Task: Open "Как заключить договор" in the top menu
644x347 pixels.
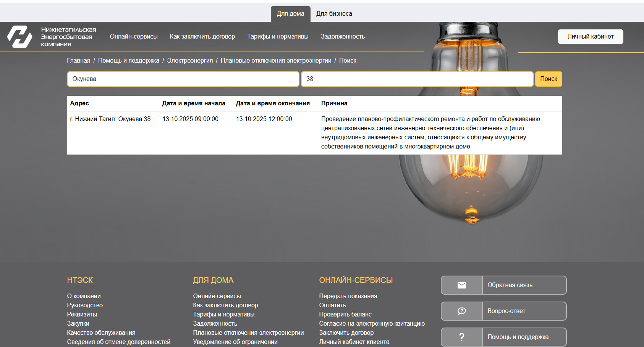Action: 202,37
